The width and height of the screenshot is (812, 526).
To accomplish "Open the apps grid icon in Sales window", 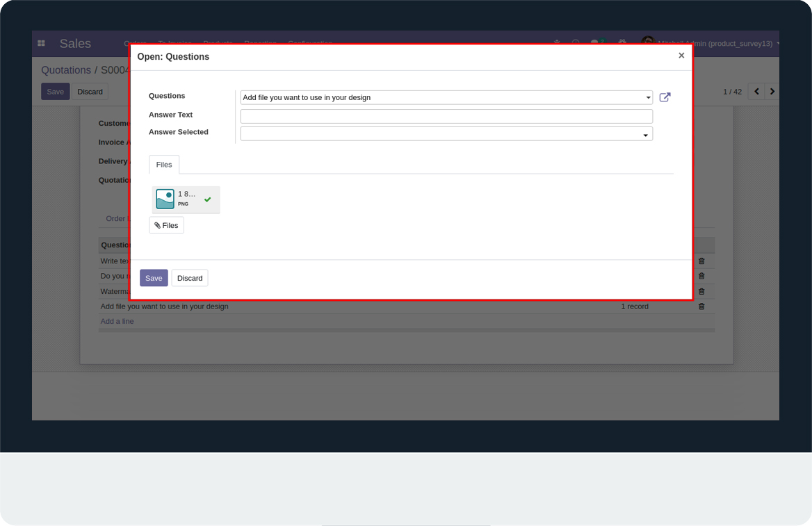I will (42, 44).
